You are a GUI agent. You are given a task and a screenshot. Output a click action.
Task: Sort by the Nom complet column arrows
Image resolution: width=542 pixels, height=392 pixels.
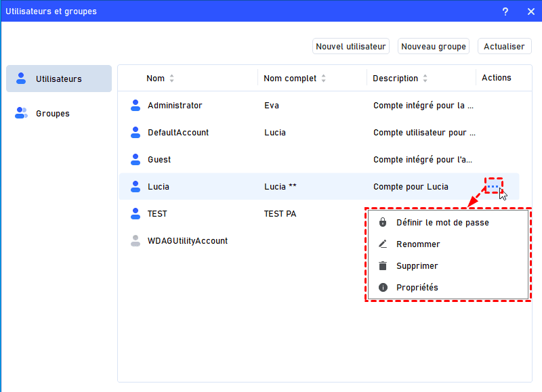tap(323, 79)
